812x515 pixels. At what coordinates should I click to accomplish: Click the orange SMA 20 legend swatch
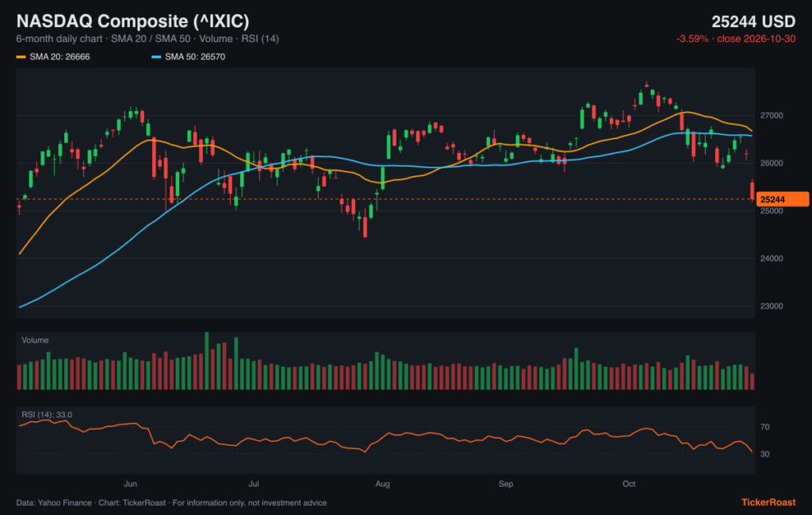(x=21, y=57)
